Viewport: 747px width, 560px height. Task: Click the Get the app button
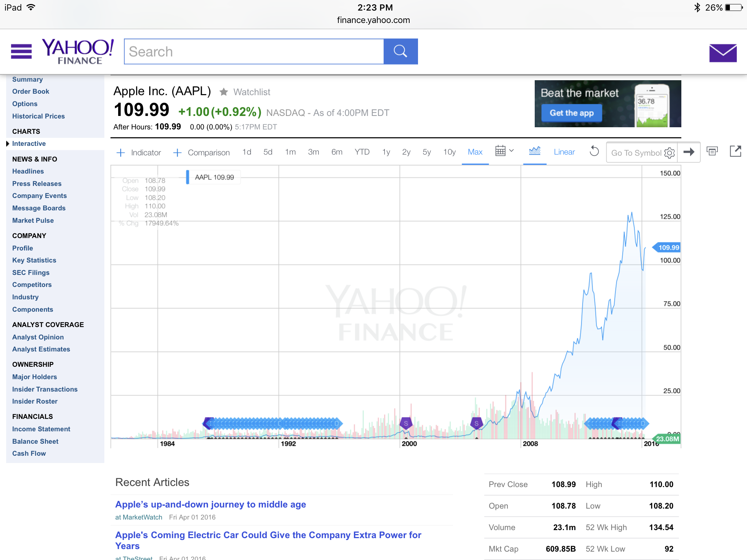(572, 113)
